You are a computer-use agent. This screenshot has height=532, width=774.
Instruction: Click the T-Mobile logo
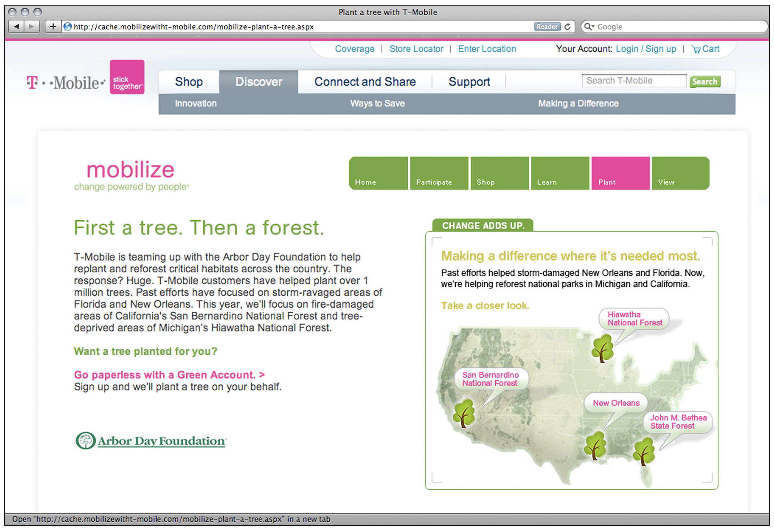[x=66, y=82]
